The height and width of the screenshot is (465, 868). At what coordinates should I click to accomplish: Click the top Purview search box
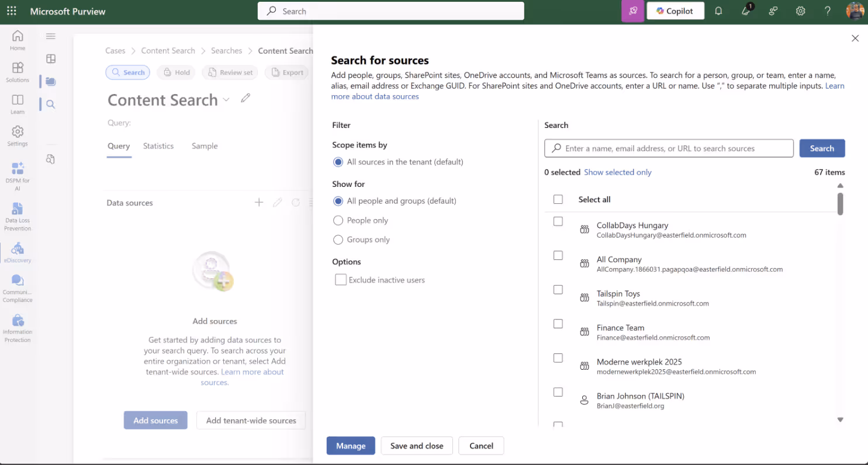click(x=391, y=11)
